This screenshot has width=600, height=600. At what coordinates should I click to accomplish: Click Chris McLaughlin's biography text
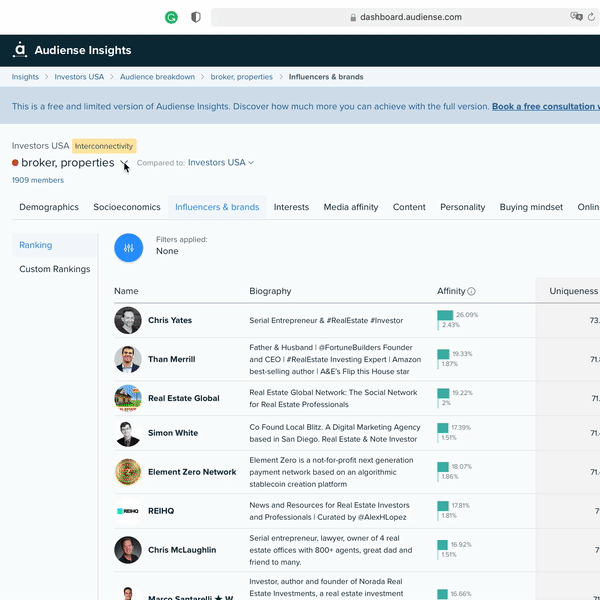tap(331, 550)
